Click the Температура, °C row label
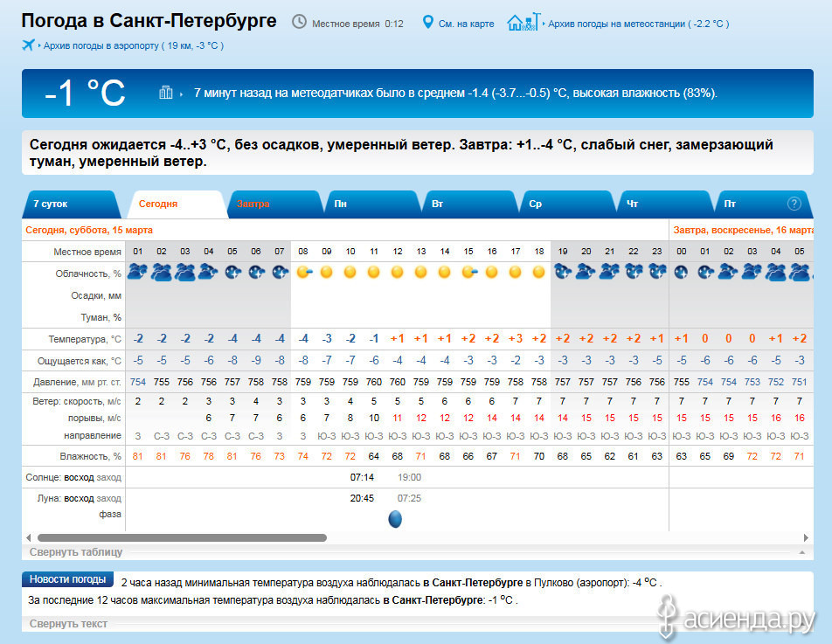 click(x=85, y=339)
